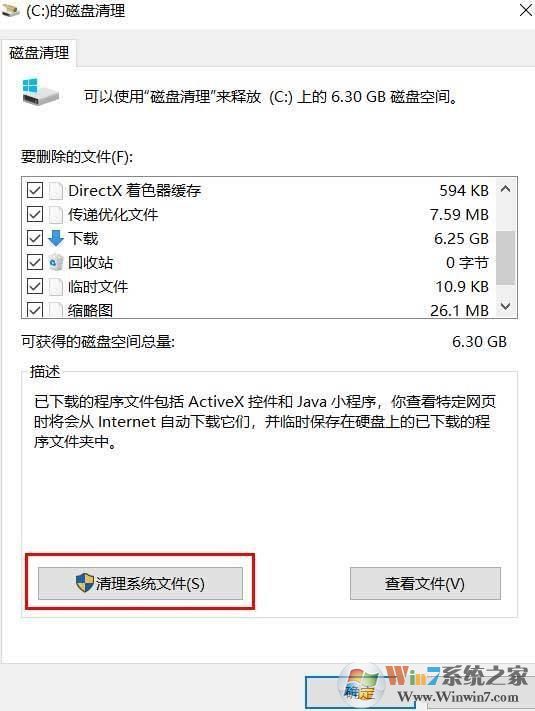The height and width of the screenshot is (711, 535).
Task: Click the delivery optimization file icon
Action: point(56,215)
